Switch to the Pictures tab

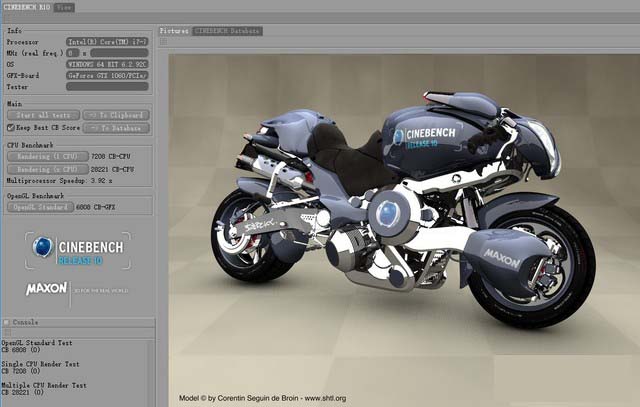(x=174, y=31)
